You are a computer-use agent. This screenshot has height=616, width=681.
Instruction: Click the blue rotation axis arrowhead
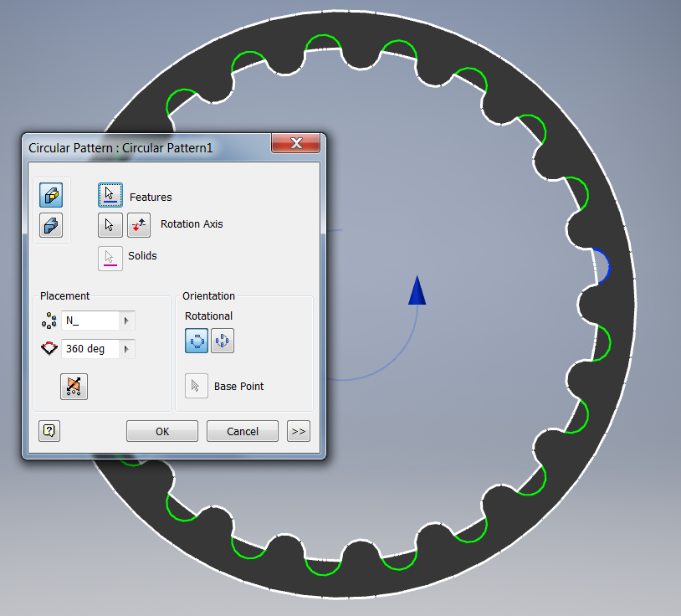(417, 290)
